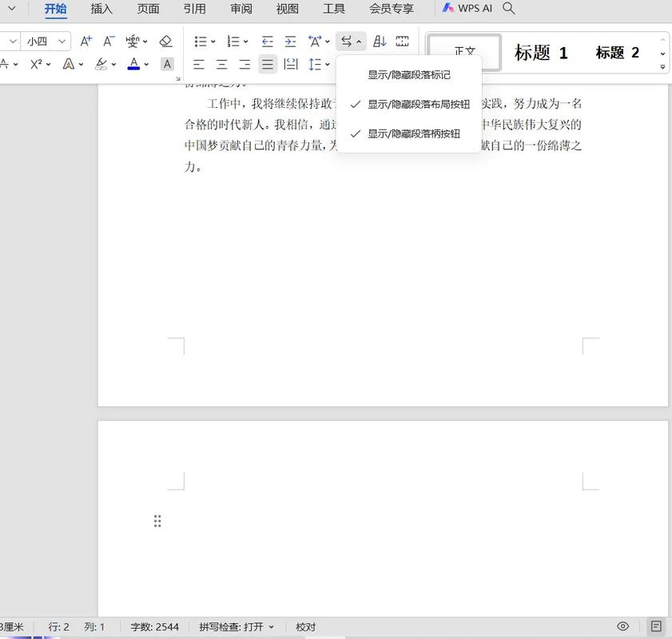Click the increase indent icon
Viewport: 672px width, 639px height.
tap(290, 42)
